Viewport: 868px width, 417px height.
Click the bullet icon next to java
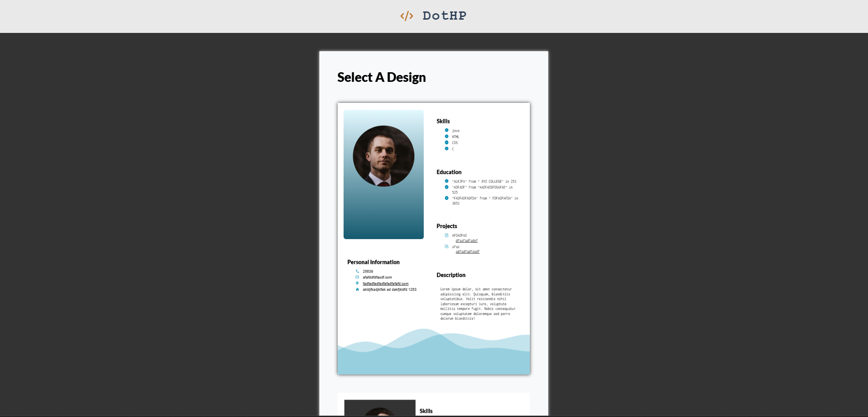tap(447, 130)
